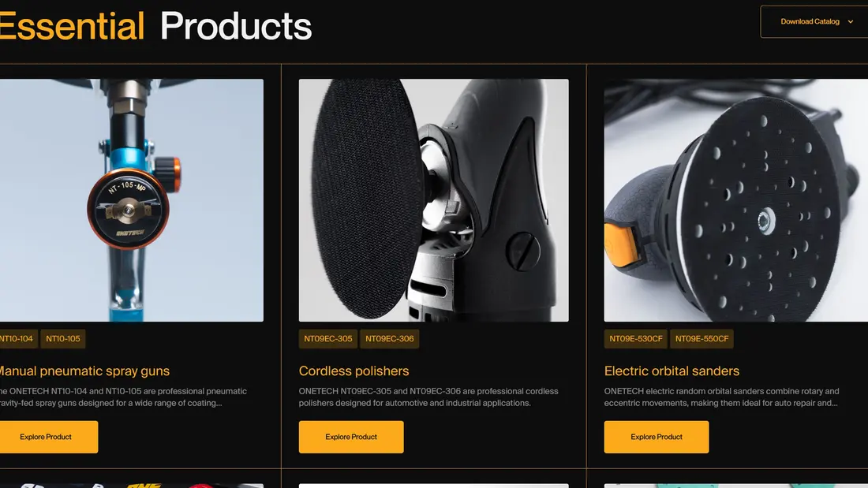Click the spray gun description text
The width and height of the screenshot is (868, 488).
coord(123,397)
